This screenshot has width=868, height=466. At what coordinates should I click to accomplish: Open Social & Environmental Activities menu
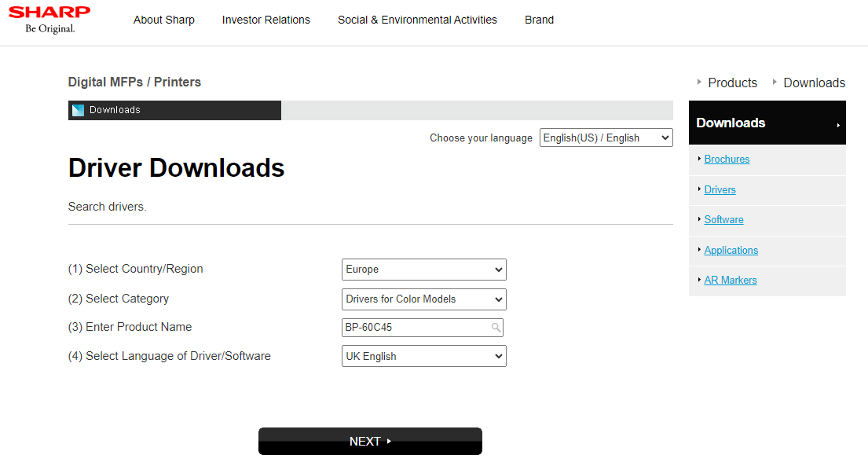tap(417, 20)
